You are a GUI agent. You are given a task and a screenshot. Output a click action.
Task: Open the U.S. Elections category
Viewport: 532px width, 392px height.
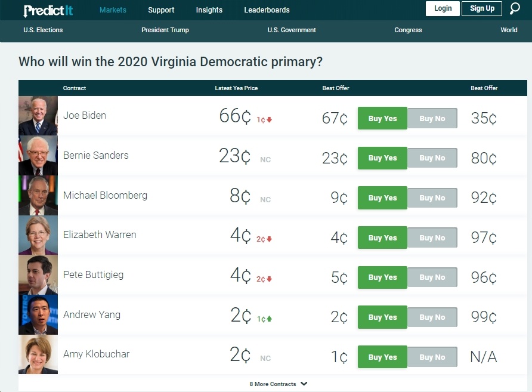point(43,30)
